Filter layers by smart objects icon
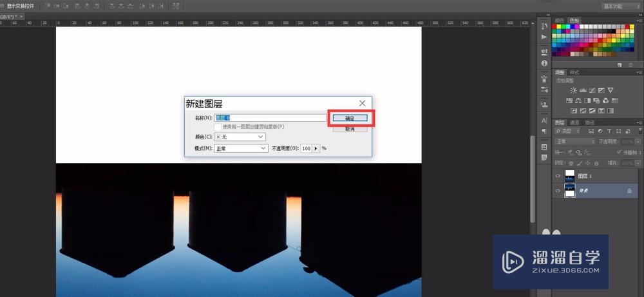This screenshot has width=644, height=297. [627, 131]
